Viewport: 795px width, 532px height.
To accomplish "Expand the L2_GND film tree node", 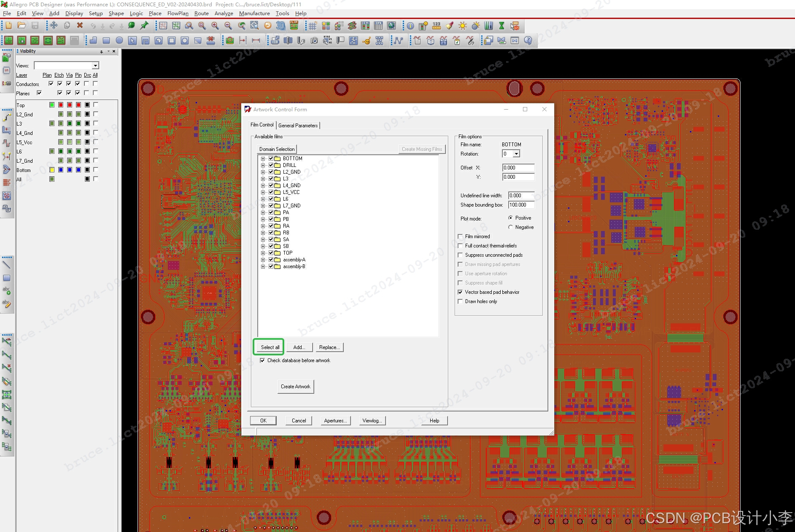I will pos(263,172).
